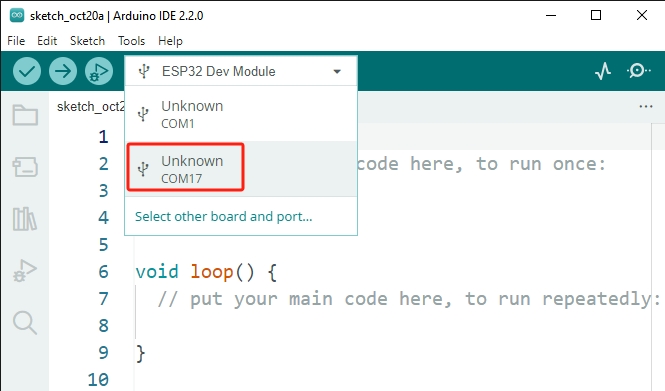Start Debugging with the toolbar debug button
This screenshot has height=391, width=665.
pyautogui.click(x=99, y=71)
